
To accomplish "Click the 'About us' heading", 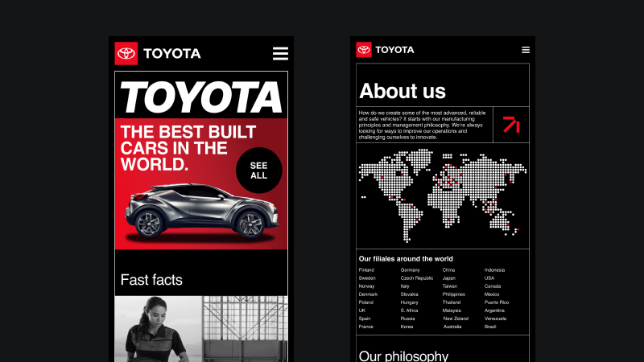I will [x=402, y=91].
